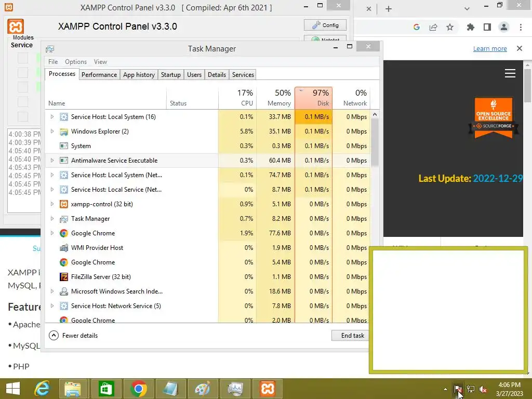Screen dimensions: 532x399
Task: Open the website hamburger menu
Action: (x=510, y=73)
